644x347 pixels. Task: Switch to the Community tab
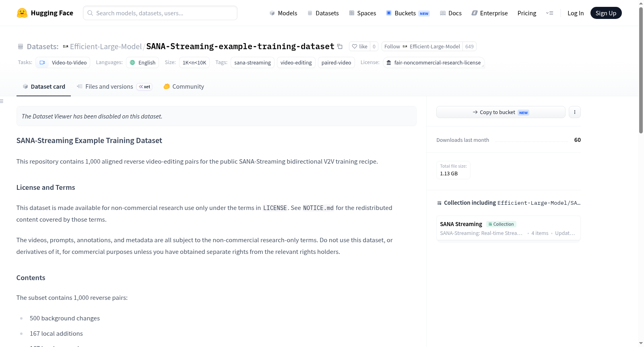point(184,86)
